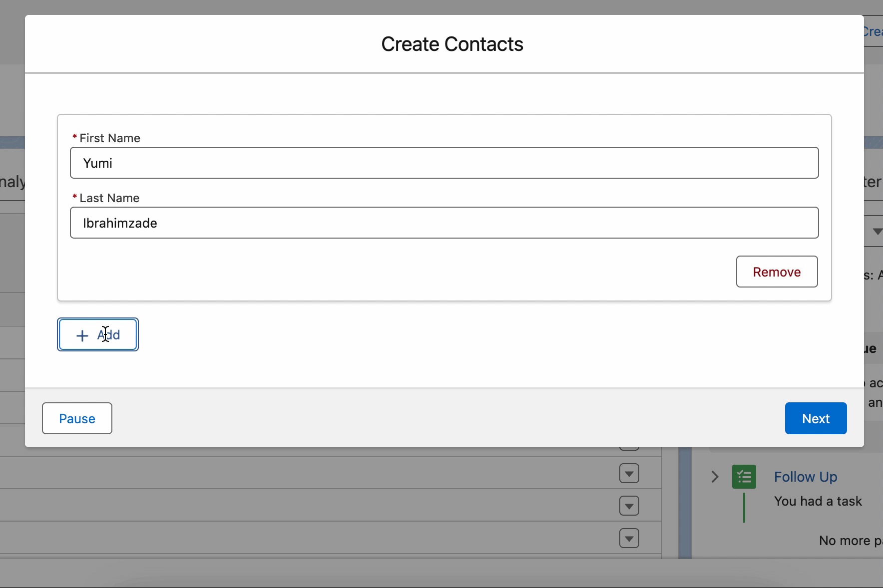The image size is (883, 588).
Task: Click the green task checklist icon
Action: pos(744,477)
